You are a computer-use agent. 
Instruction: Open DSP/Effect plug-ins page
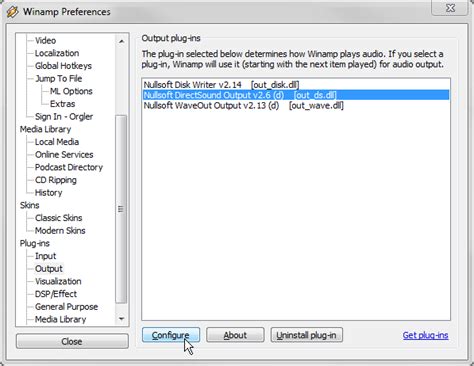click(x=56, y=294)
